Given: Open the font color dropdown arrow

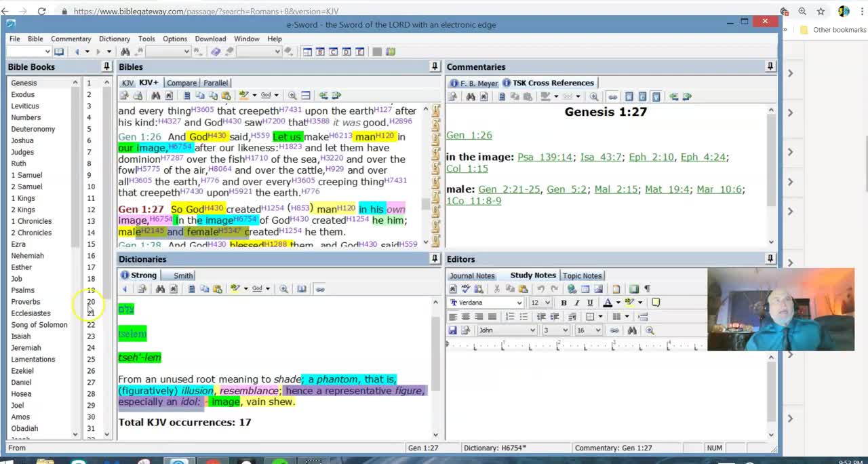Looking at the screenshot, I should [618, 303].
